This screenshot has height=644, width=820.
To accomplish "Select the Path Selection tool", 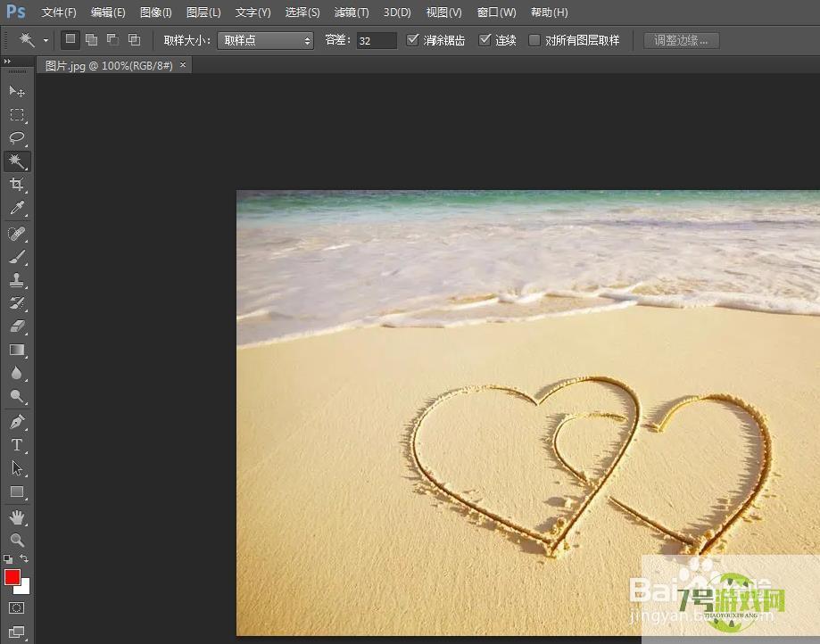I will (17, 468).
